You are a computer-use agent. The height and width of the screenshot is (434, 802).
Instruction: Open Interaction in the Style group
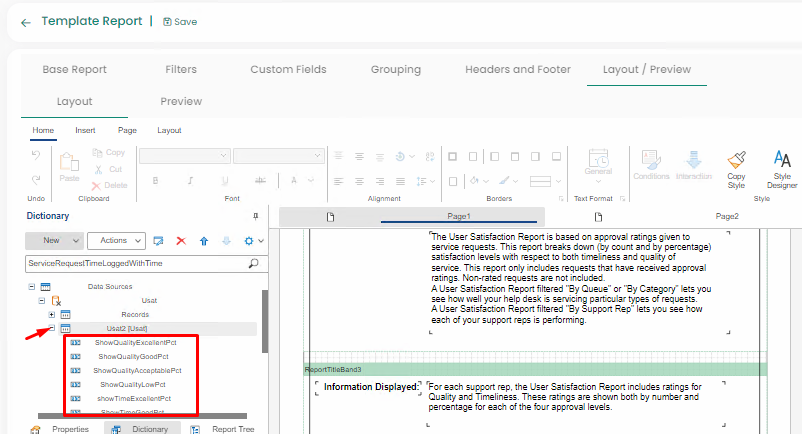point(694,165)
